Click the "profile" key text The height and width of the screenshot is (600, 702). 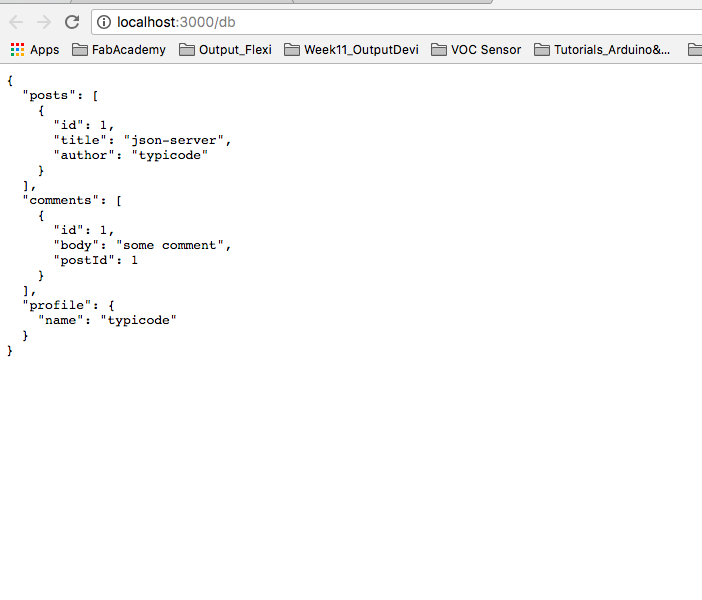point(57,305)
